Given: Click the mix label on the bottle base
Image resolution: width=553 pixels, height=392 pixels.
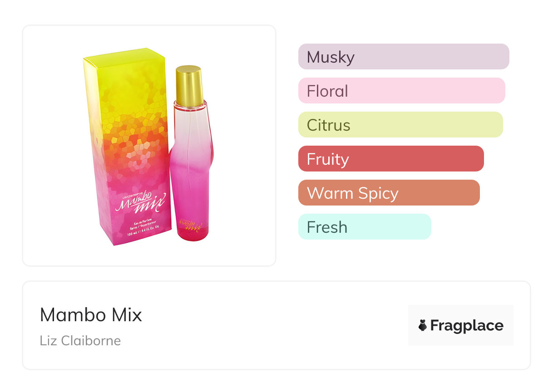Looking at the screenshot, I should click(191, 225).
